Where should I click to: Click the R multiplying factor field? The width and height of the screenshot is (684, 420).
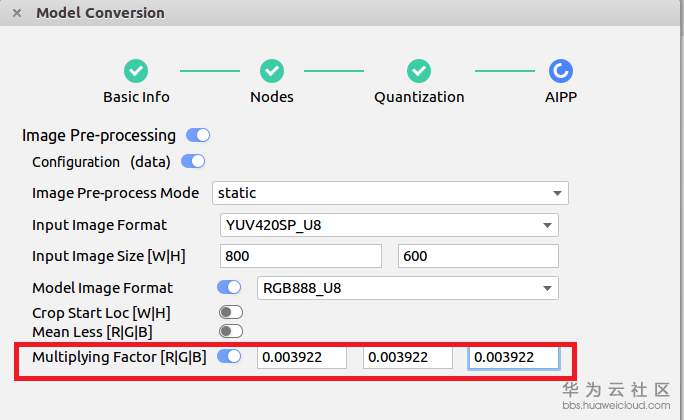point(302,357)
